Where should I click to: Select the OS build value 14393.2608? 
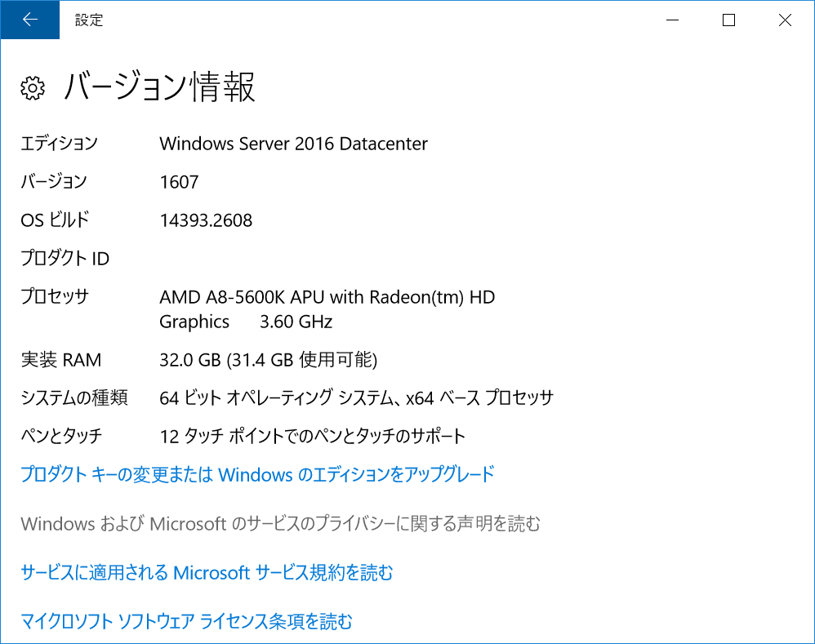(x=206, y=220)
